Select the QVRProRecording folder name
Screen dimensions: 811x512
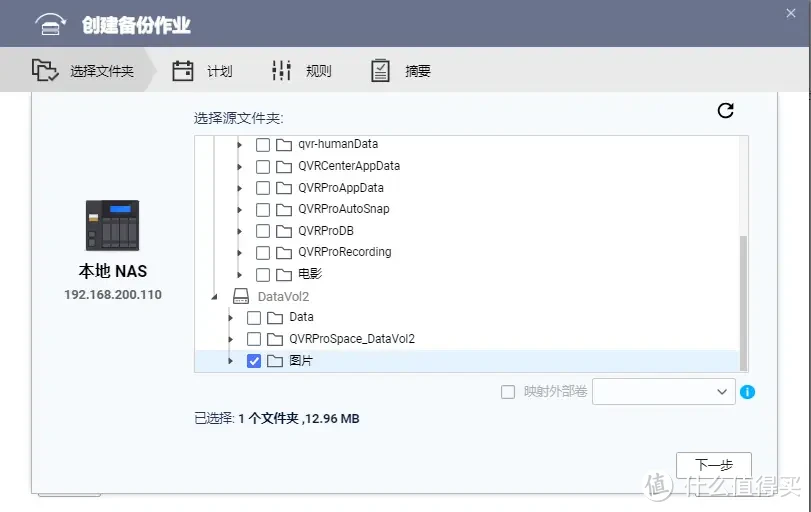344,252
